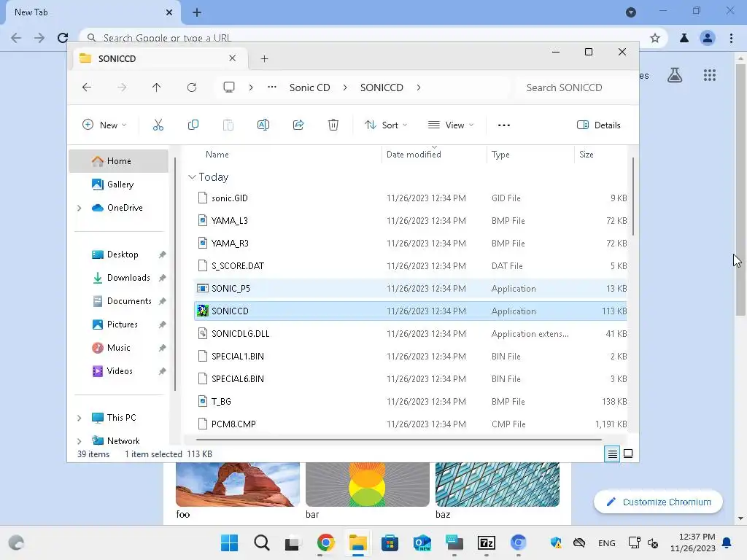The image size is (747, 560).
Task: Select the sonic.GID file
Action: pos(411,198)
